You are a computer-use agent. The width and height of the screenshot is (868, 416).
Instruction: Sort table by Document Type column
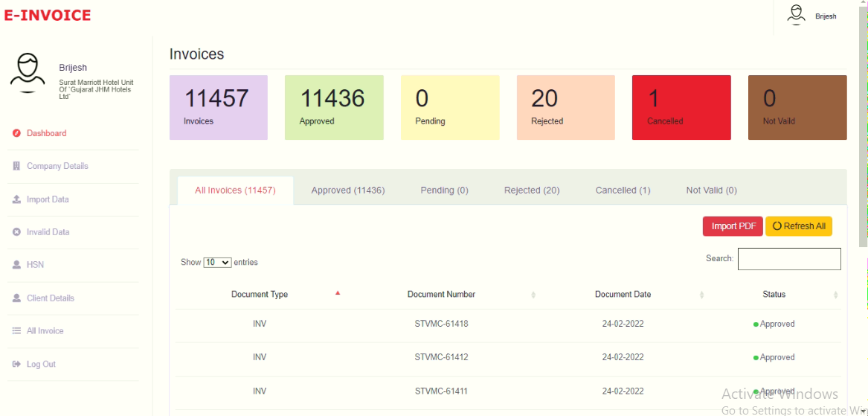point(260,295)
